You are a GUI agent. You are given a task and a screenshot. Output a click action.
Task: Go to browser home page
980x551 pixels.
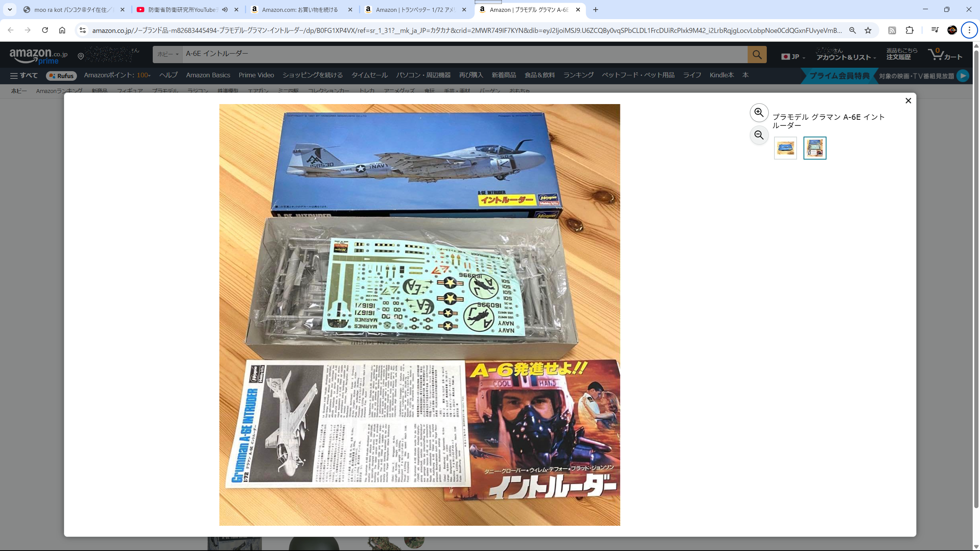[x=62, y=30]
